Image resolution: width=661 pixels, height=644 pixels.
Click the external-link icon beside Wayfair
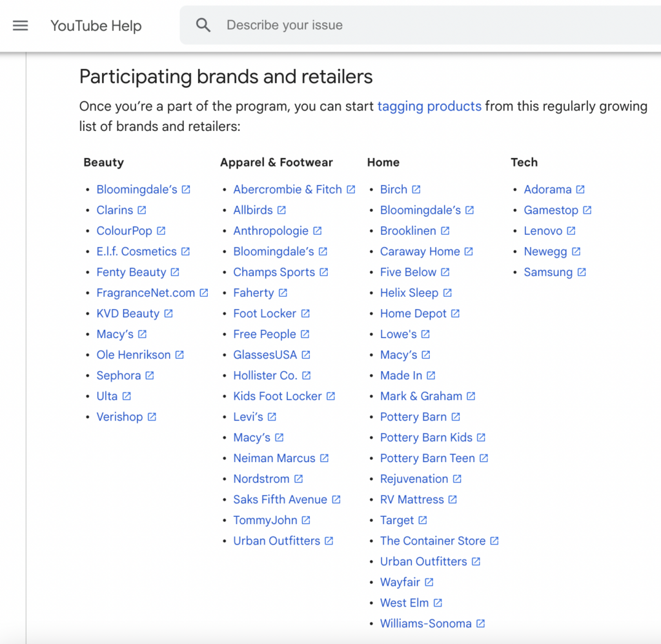pyautogui.click(x=429, y=581)
